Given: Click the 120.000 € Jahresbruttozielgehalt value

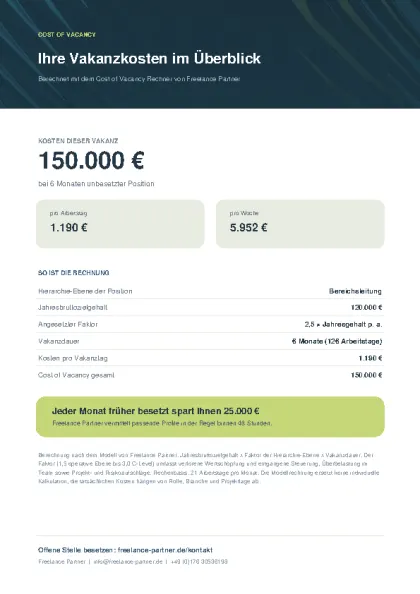Looking at the screenshot, I should click(366, 307).
